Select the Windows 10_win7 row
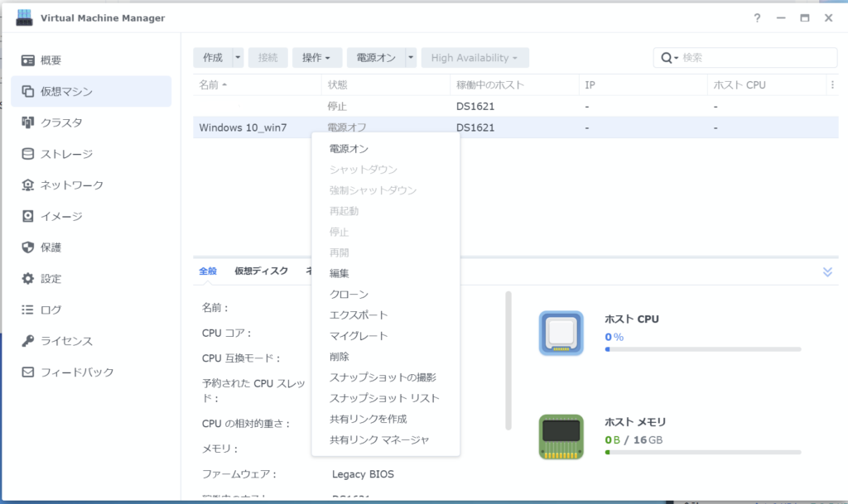The height and width of the screenshot is (504, 848). (x=515, y=127)
